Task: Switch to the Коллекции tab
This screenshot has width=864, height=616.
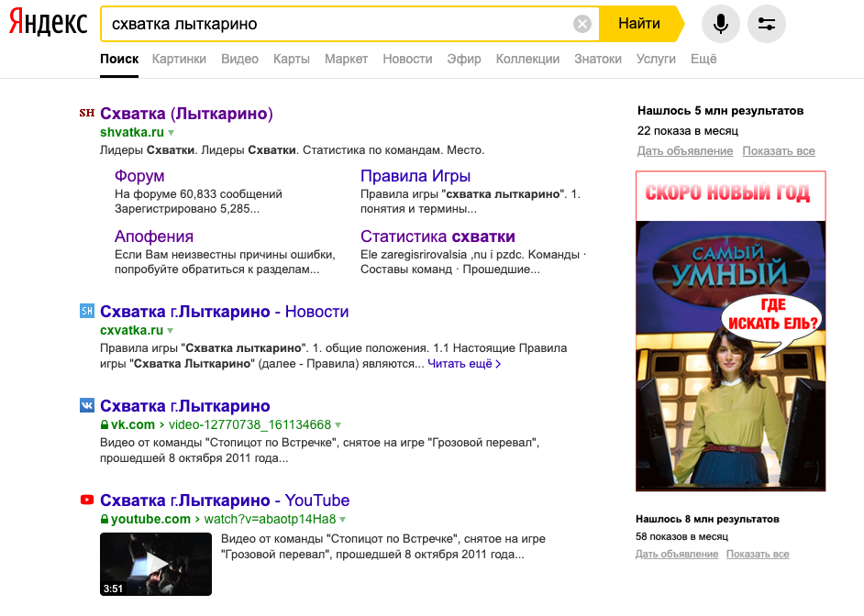Action: [x=527, y=59]
